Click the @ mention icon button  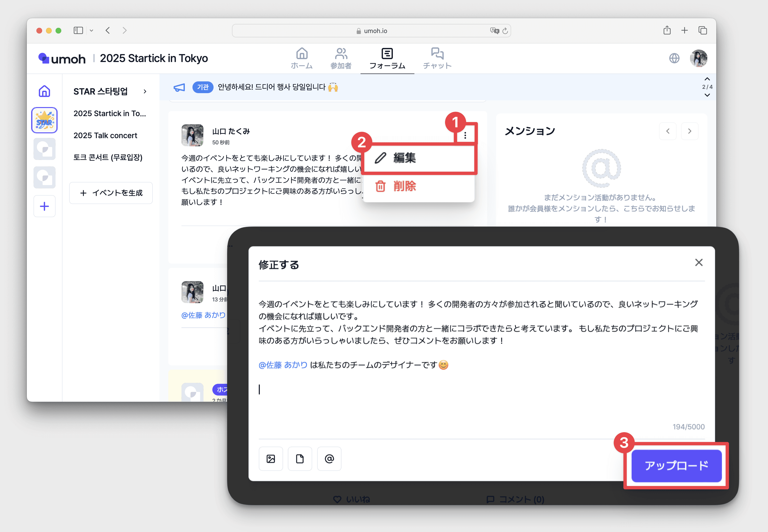pyautogui.click(x=329, y=459)
